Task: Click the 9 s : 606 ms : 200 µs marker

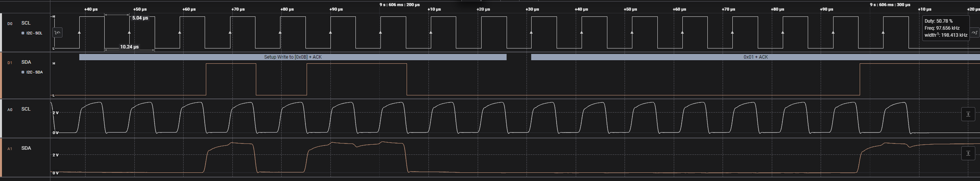Action: tap(400, 5)
